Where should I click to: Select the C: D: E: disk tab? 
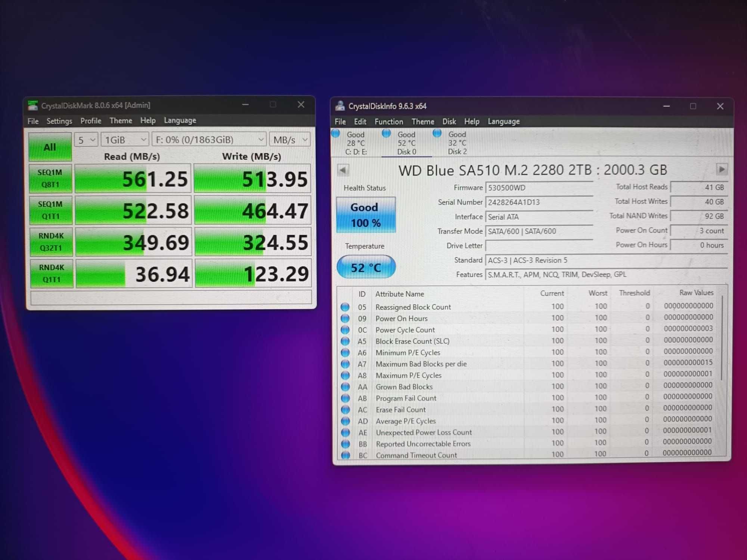356,143
